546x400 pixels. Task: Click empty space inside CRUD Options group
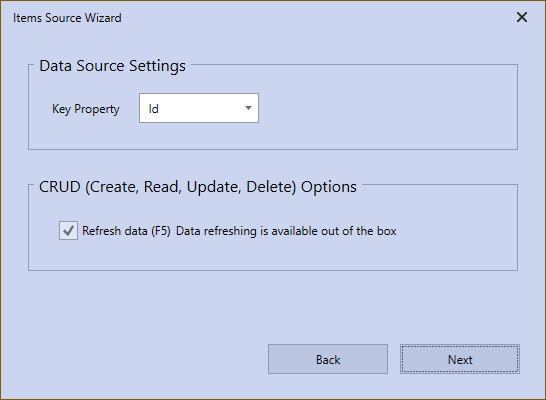279,254
